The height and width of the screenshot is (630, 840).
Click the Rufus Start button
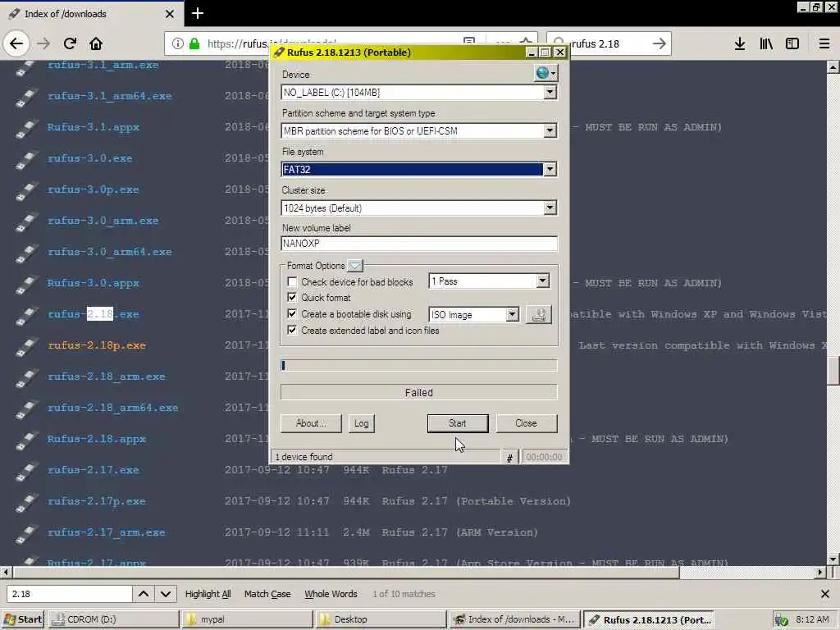coord(458,423)
